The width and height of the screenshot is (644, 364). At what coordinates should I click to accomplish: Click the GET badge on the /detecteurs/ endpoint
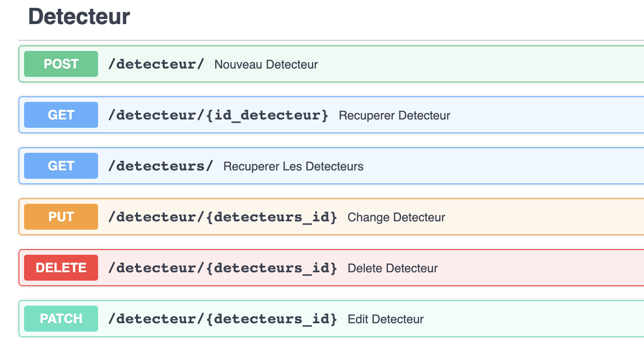tap(61, 166)
